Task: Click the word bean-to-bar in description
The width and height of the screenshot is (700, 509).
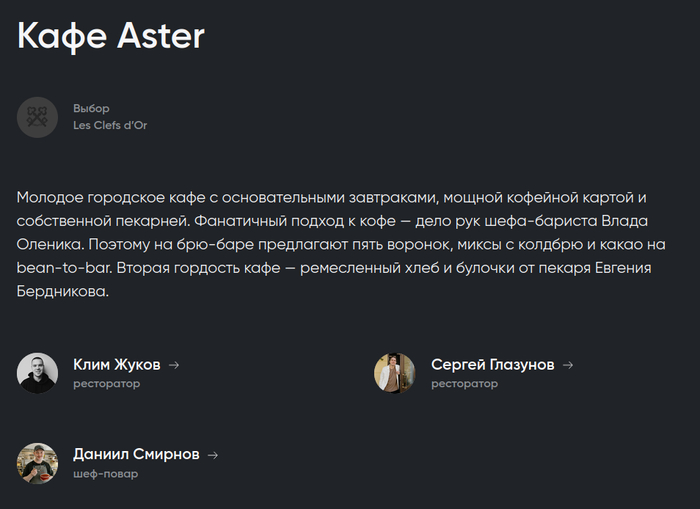Action: coord(63,268)
